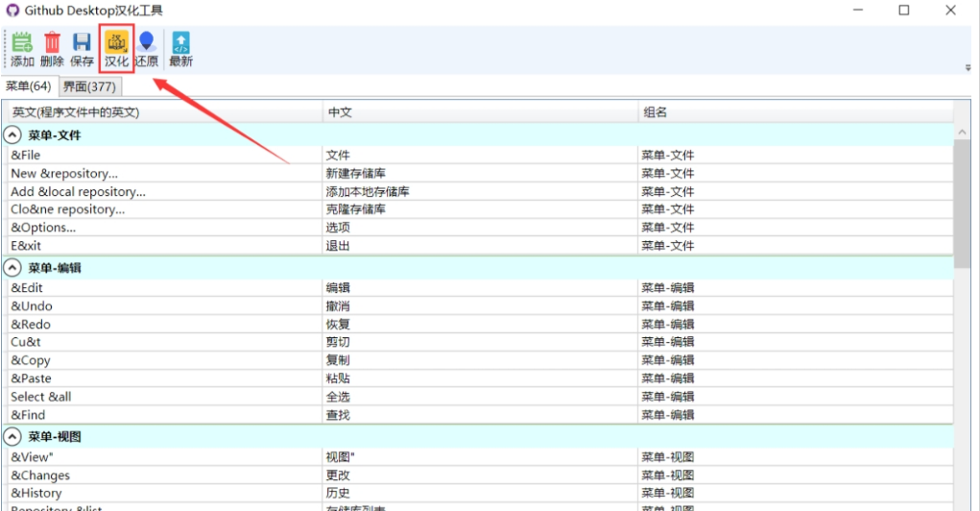Screen dimensions: 980x511
Task: Select the &History row
Action: tap(480, 493)
